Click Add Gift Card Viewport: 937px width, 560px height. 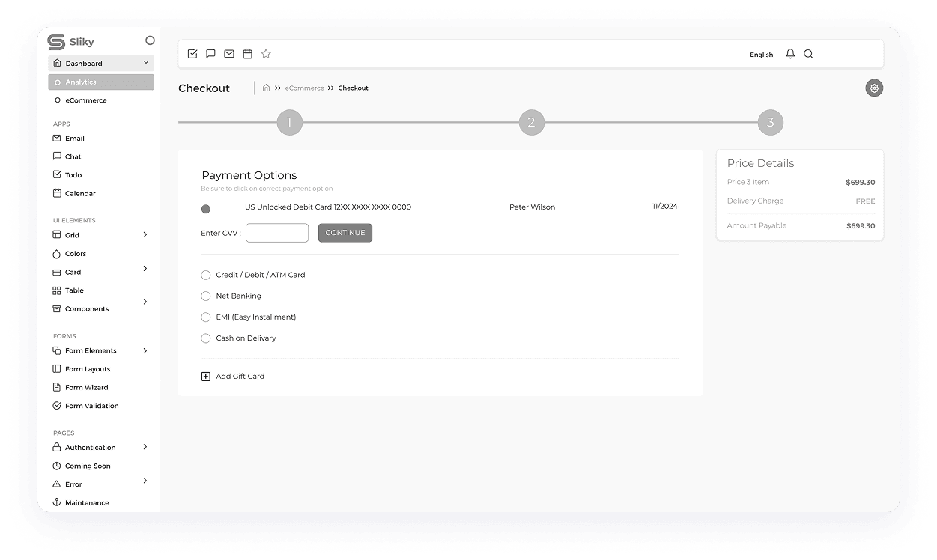232,376
